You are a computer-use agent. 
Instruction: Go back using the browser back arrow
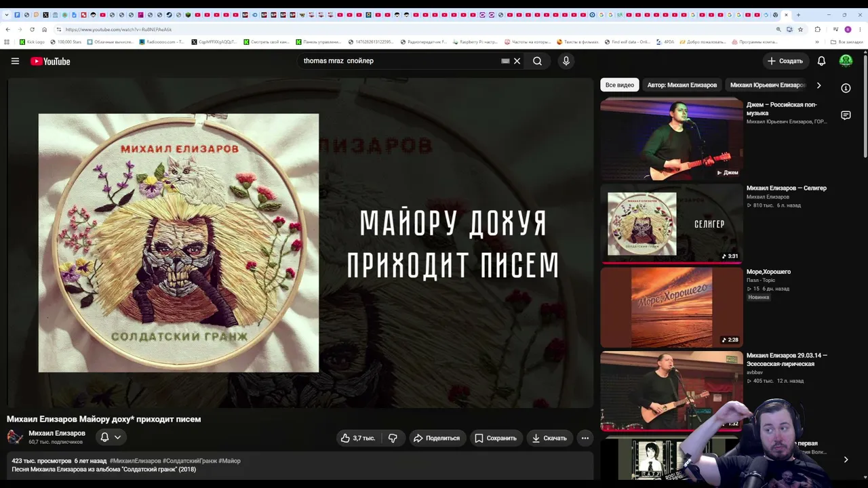coord(7,29)
